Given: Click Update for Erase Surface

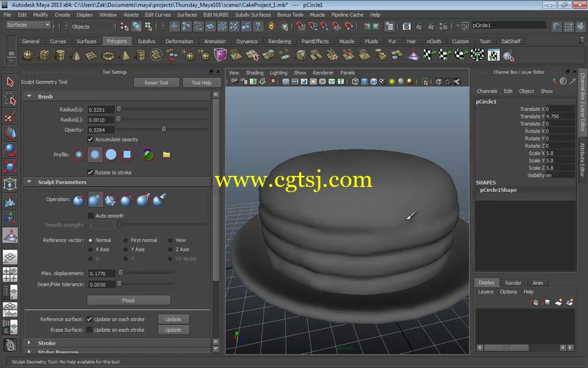Looking at the screenshot, I should (x=173, y=330).
